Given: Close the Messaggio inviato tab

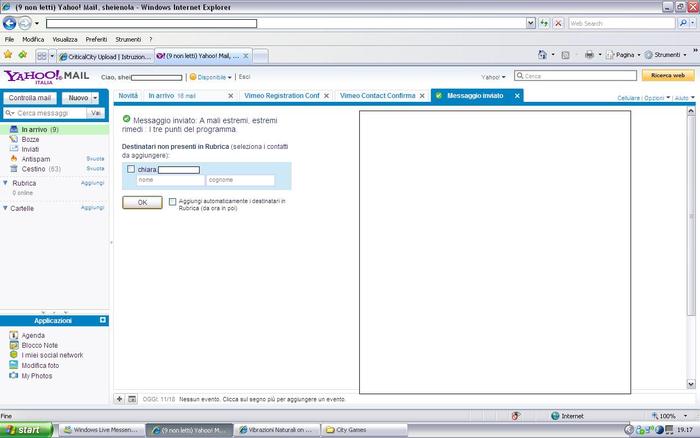Looking at the screenshot, I should (x=517, y=96).
